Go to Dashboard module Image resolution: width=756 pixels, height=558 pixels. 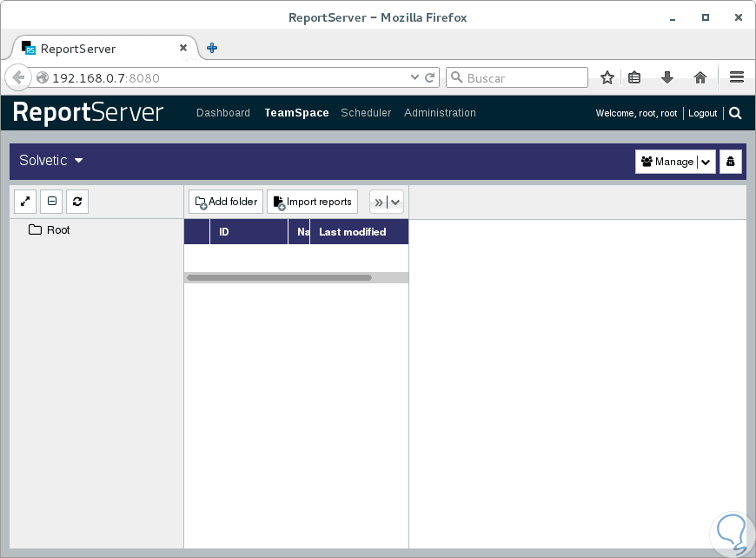tap(223, 113)
